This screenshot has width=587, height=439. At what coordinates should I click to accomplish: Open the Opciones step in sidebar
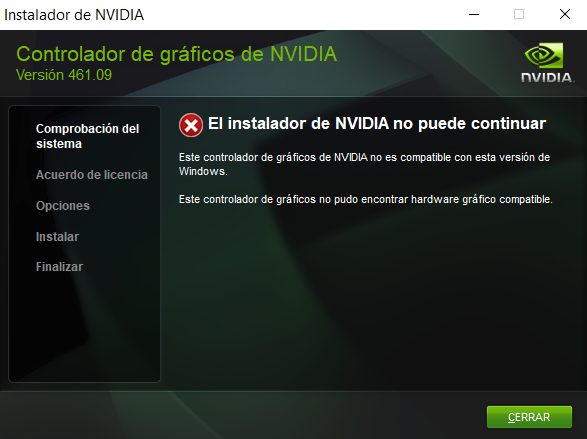point(63,206)
